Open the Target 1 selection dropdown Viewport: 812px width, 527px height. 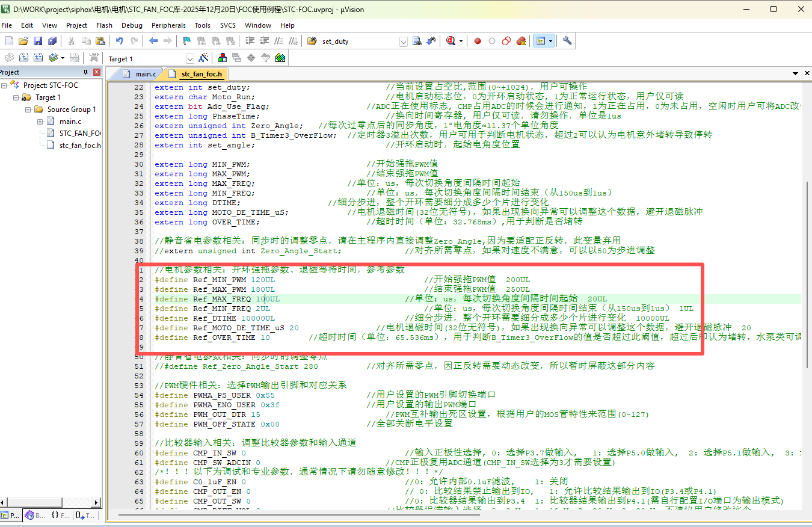190,58
